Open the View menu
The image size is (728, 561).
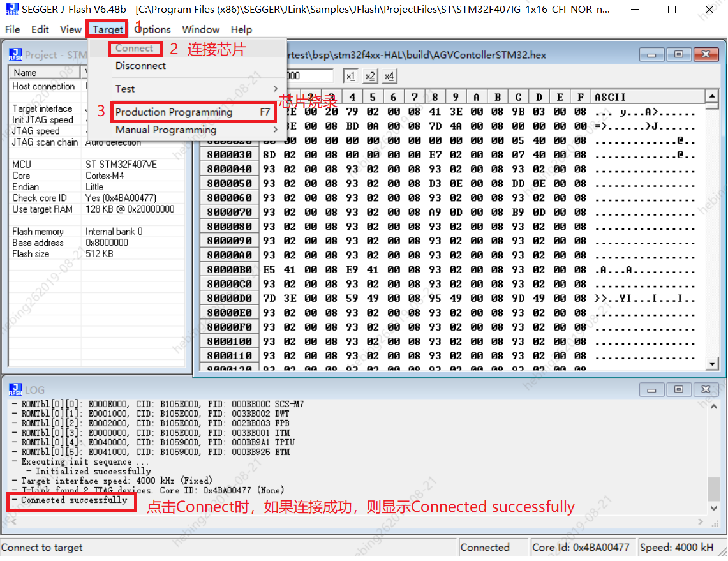71,29
